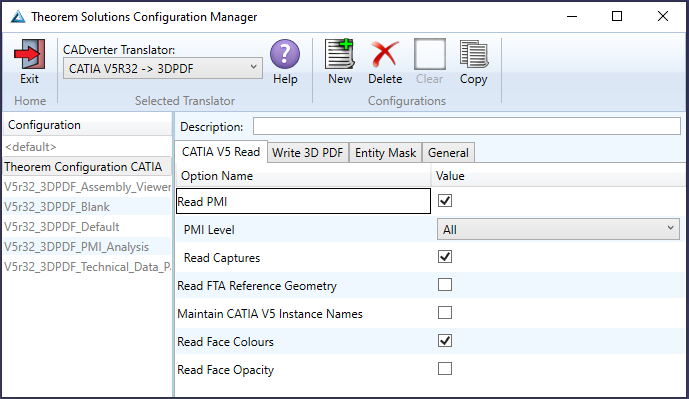The image size is (689, 399).
Task: Open the Write 3D PDF tab
Action: pos(308,153)
